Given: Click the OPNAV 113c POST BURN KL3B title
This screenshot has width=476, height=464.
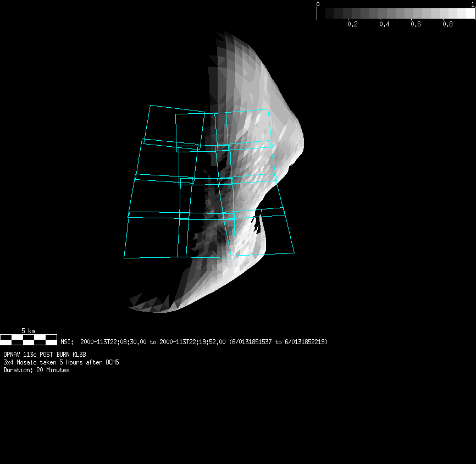Looking at the screenshot, I should (45, 355).
